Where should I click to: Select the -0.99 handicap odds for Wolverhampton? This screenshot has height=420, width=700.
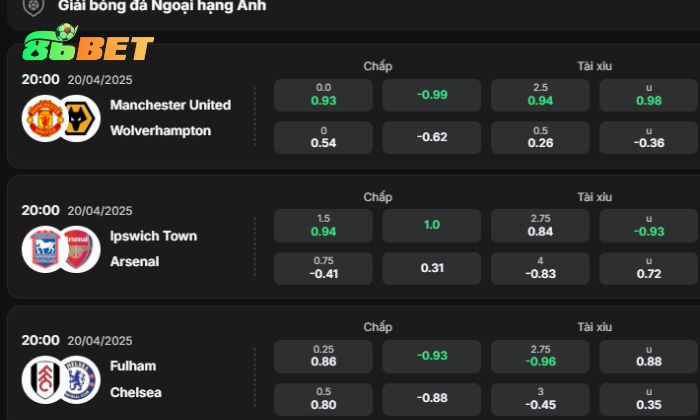point(432,95)
